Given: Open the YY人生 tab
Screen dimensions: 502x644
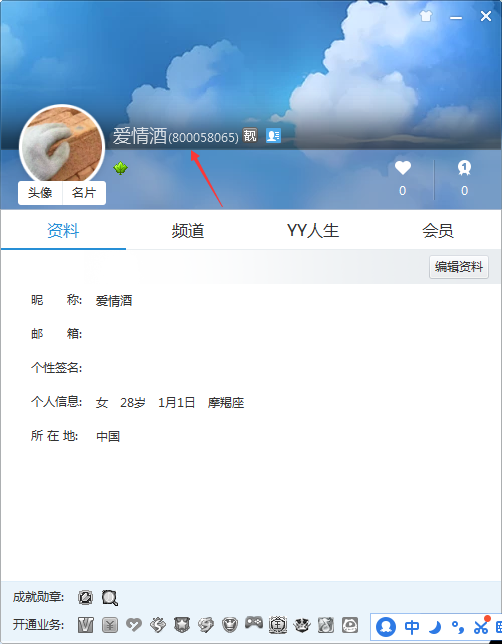Looking at the screenshot, I should [313, 230].
